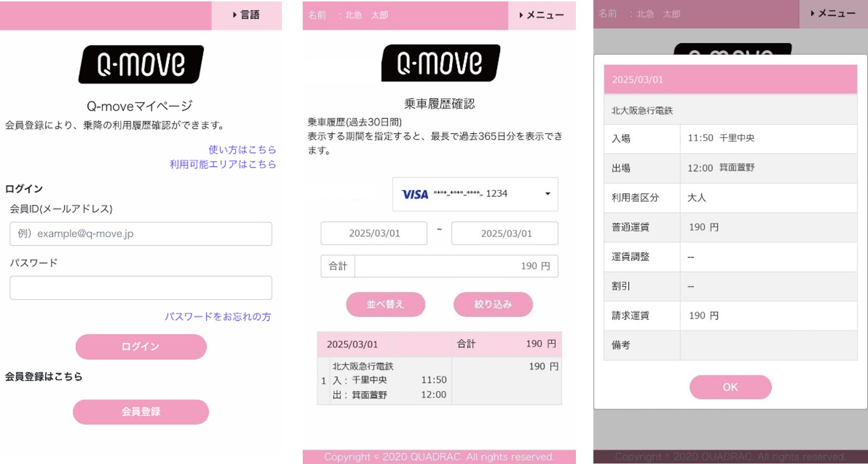Click the 普通運賃 value 190 円
Image resolution: width=868 pixels, height=464 pixels.
[x=704, y=227]
